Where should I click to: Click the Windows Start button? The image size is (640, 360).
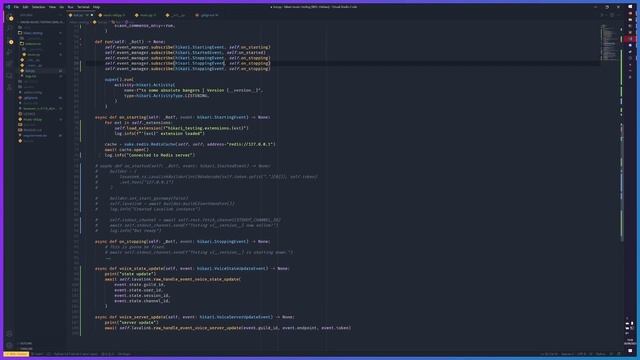click(x=631, y=7)
